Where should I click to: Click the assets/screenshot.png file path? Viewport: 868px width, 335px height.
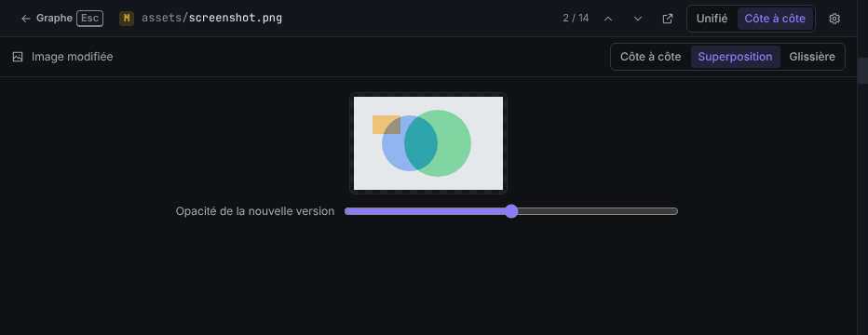tap(212, 19)
